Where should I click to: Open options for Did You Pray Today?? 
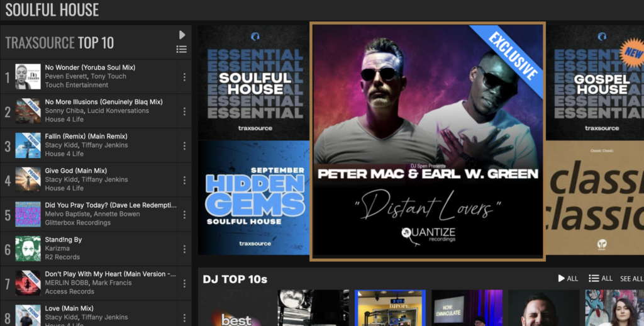184,215
